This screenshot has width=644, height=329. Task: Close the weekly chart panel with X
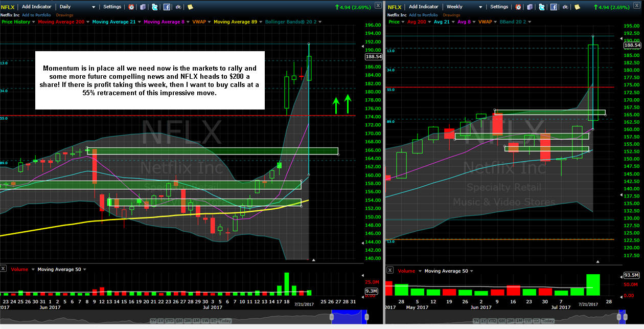tap(637, 6)
